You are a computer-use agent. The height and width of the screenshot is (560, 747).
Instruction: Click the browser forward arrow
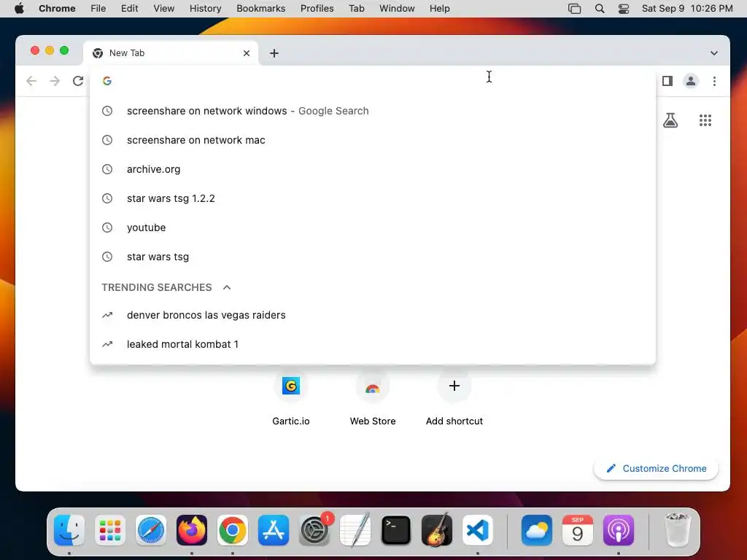click(55, 81)
